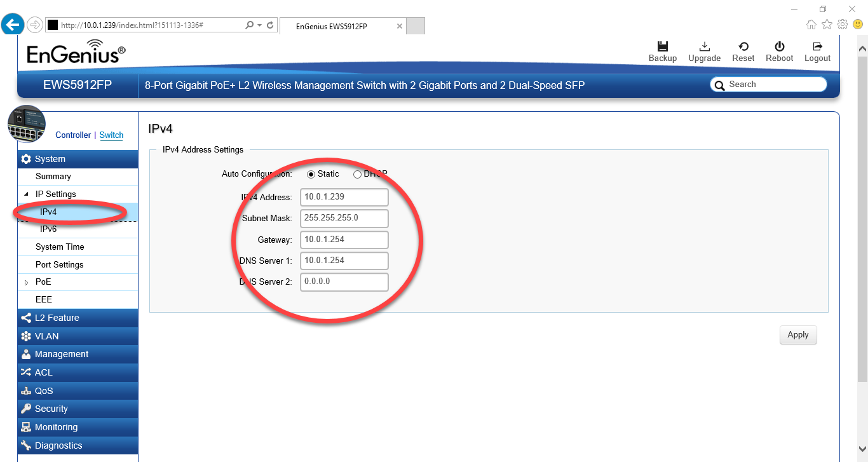
Task: Open the Monitoring menu section
Action: [78, 427]
